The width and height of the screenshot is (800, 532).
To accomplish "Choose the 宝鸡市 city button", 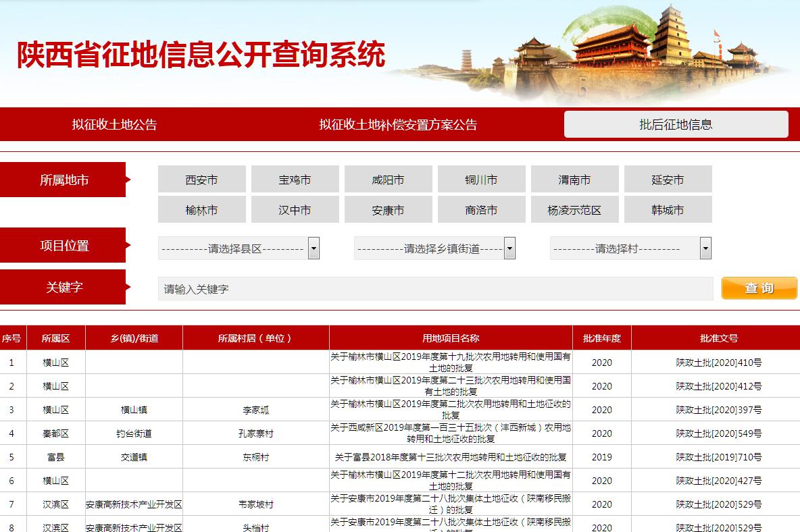I will pos(295,180).
